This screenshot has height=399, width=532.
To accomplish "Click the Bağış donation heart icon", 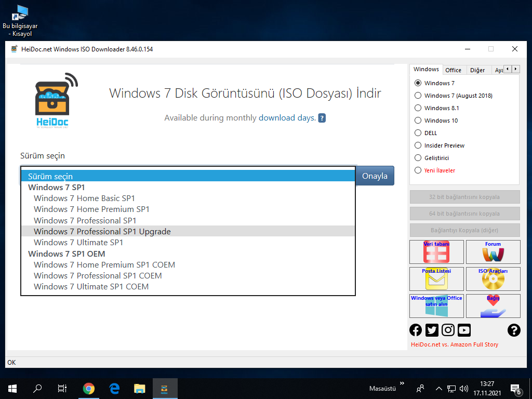I will (x=493, y=305).
